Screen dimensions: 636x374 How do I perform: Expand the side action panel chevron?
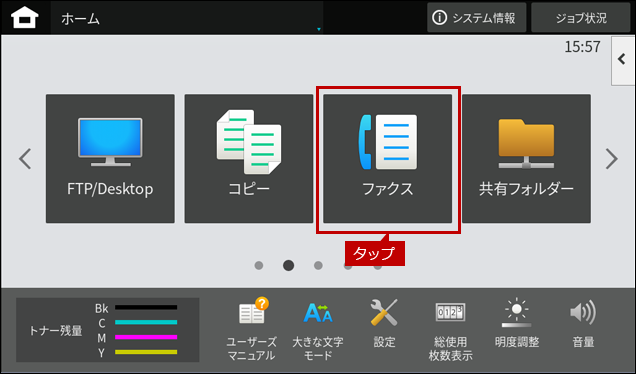(623, 60)
